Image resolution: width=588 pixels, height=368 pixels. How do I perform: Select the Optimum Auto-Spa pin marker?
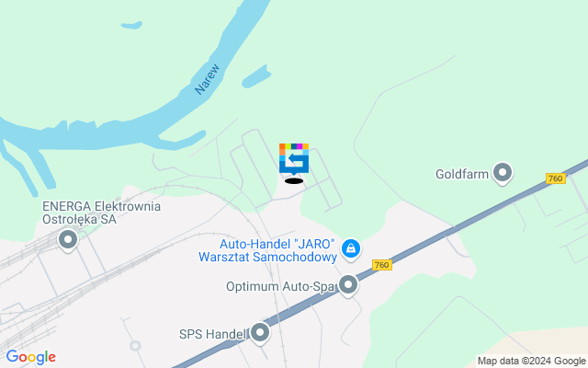(x=348, y=285)
